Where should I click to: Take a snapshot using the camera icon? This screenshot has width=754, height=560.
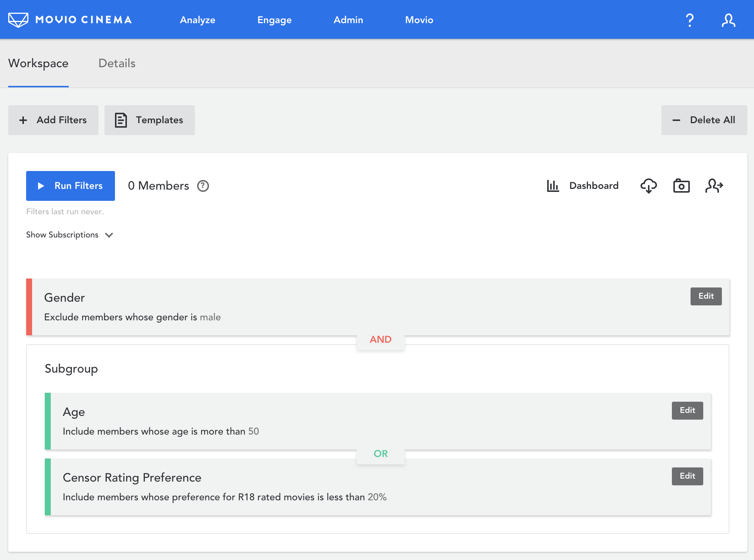(681, 186)
